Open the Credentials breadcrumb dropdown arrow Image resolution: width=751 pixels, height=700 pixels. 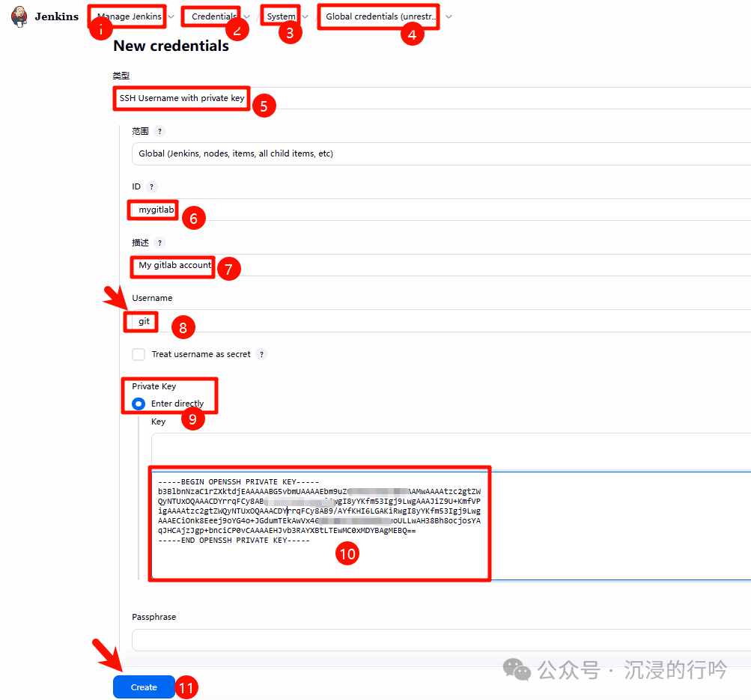[247, 15]
